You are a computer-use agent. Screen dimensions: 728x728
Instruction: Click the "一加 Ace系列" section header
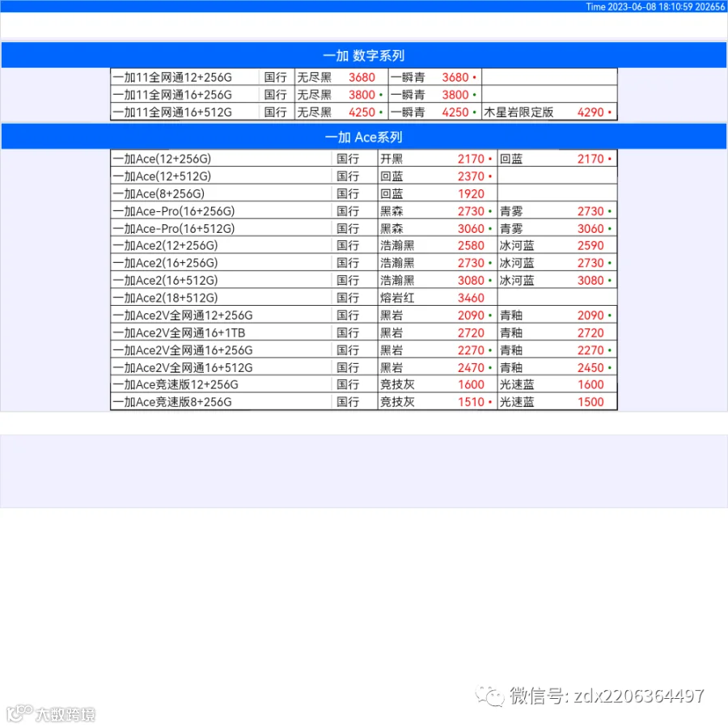click(364, 137)
